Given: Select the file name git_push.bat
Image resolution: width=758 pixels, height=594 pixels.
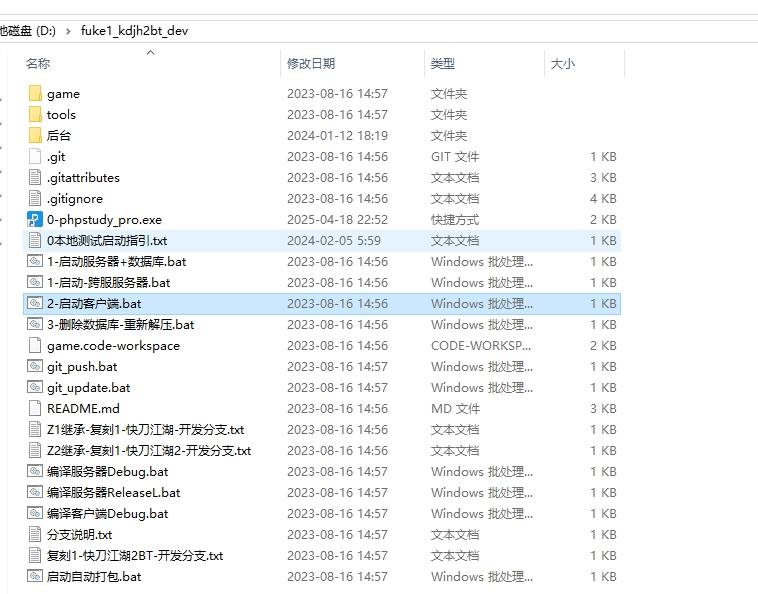Looking at the screenshot, I should (x=82, y=366).
